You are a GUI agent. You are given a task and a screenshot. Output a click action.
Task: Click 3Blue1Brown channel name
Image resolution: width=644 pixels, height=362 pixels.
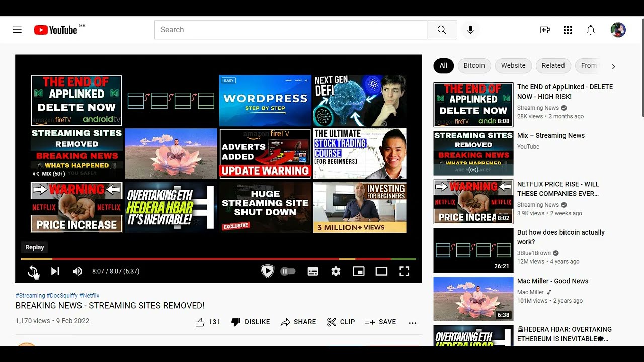pos(534,253)
